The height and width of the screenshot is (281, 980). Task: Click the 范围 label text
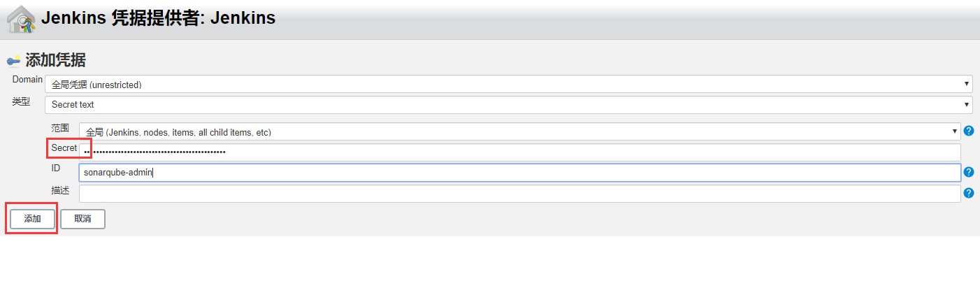point(60,128)
